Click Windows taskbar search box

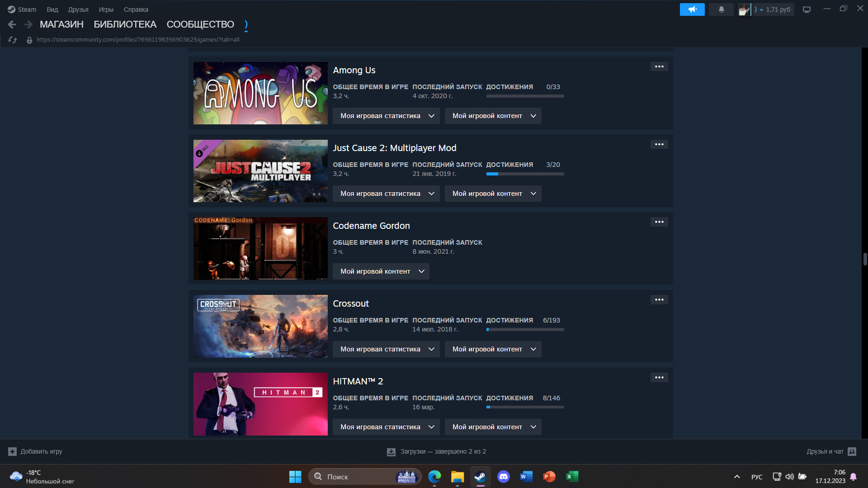click(x=364, y=477)
